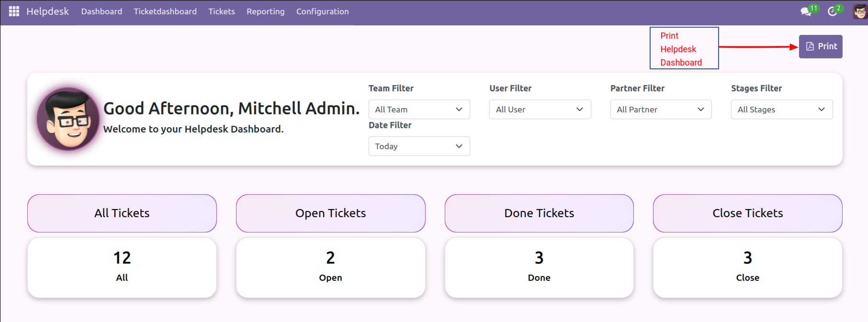868x322 pixels.
Task: Click the Date Filter label
Action: pos(390,125)
